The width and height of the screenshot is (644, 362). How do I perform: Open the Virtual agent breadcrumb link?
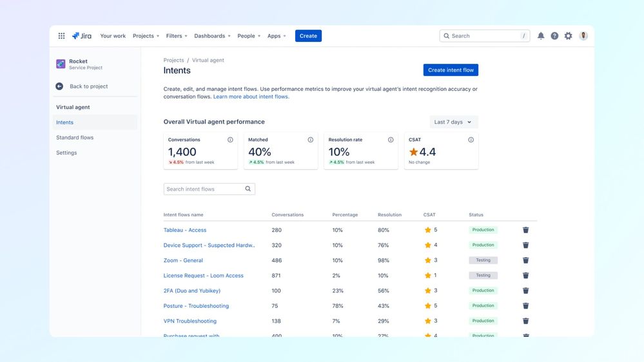(208, 60)
